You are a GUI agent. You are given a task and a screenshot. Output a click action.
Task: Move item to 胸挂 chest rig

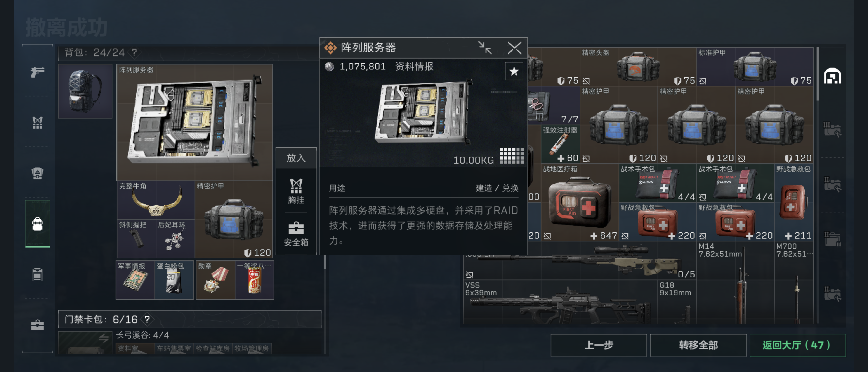point(296,191)
